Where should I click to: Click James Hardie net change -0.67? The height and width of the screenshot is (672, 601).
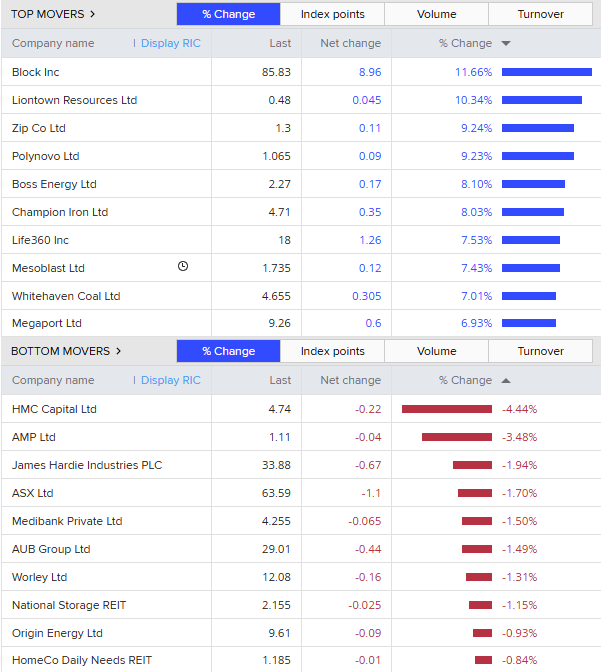368,465
